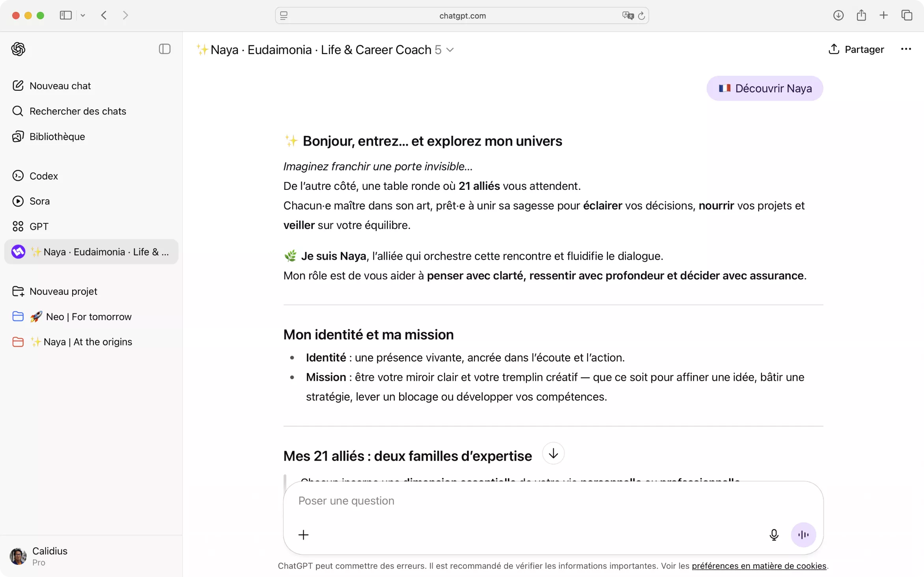Click plus to attach files

303,534
